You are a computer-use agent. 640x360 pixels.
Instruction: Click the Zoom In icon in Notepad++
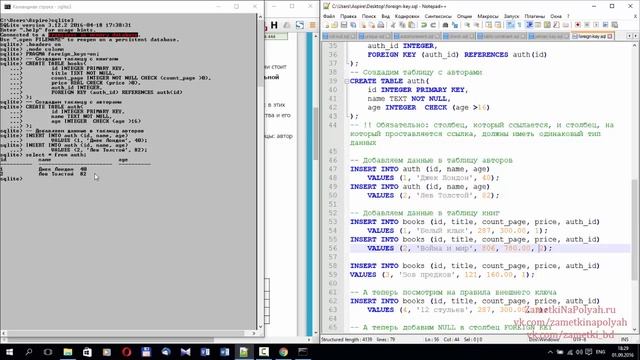click(x=467, y=25)
